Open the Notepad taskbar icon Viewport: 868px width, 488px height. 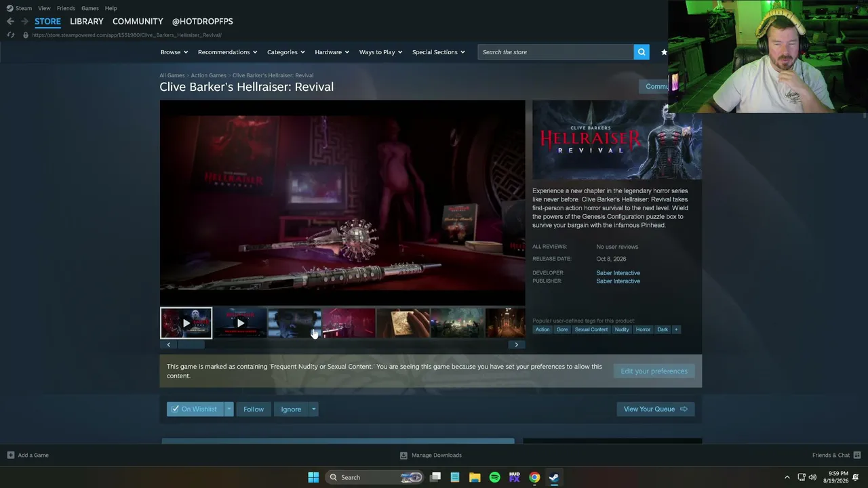click(x=455, y=477)
